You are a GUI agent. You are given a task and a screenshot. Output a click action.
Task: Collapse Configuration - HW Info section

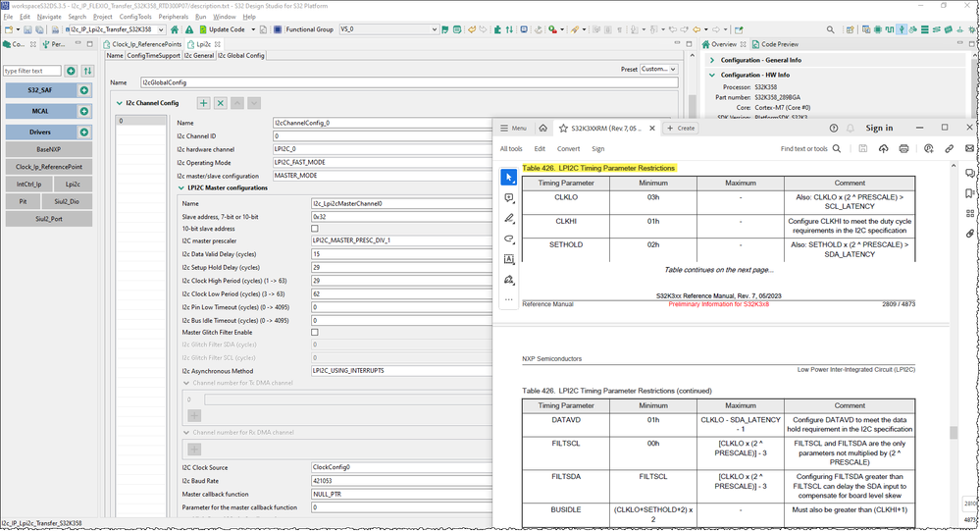click(712, 75)
